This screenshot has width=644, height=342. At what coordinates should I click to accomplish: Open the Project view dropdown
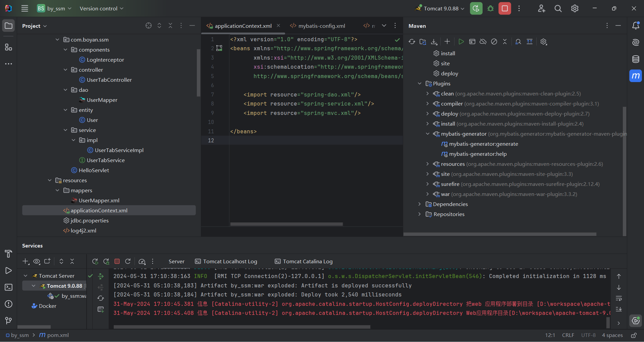[x=35, y=26]
